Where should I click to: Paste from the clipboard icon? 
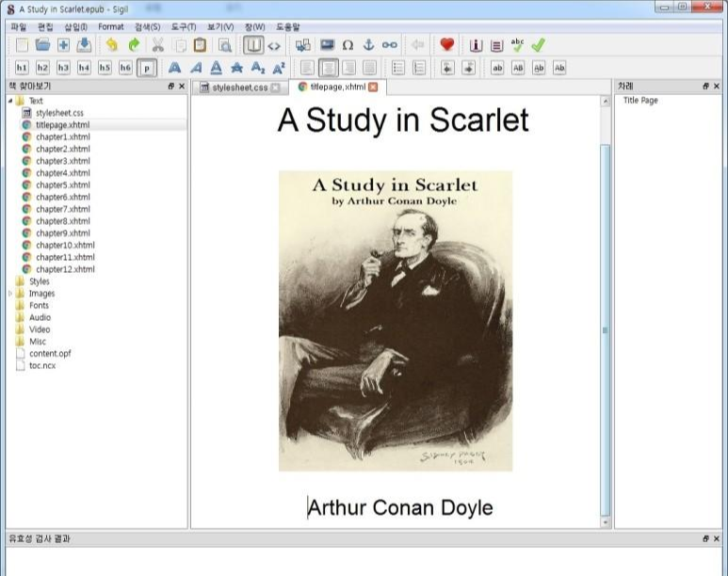pyautogui.click(x=200, y=45)
